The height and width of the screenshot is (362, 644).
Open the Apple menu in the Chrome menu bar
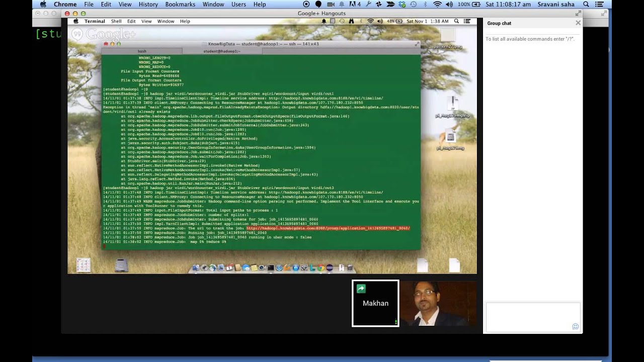(x=43, y=4)
